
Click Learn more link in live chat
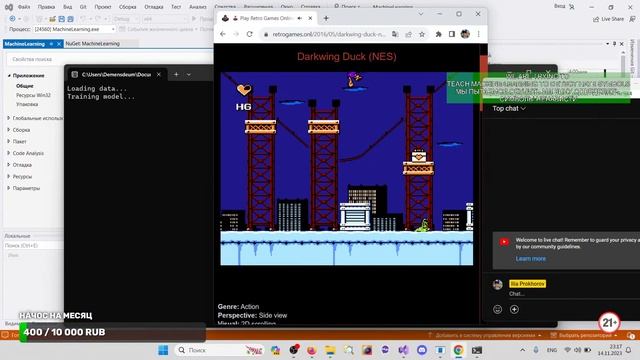[530, 259]
